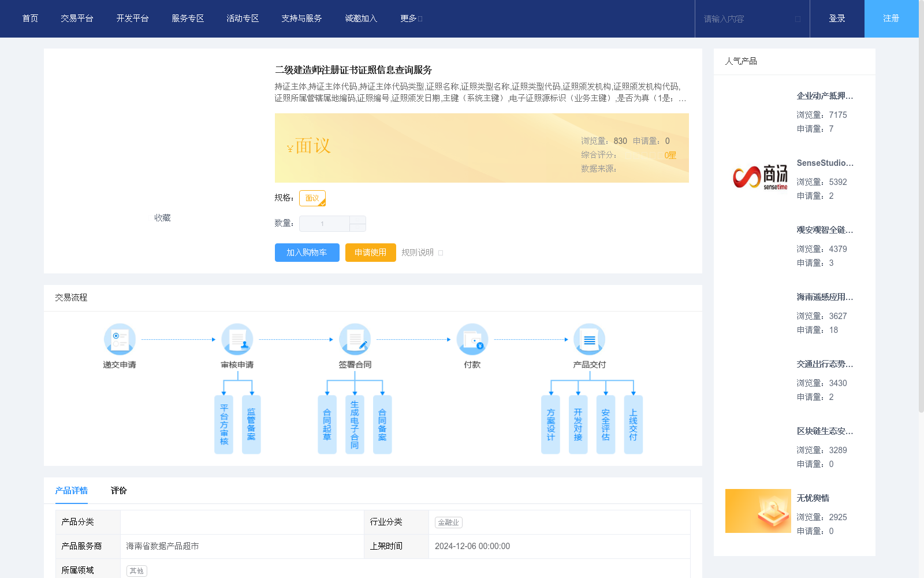Click the 安全评估 sub-step box

click(606, 425)
